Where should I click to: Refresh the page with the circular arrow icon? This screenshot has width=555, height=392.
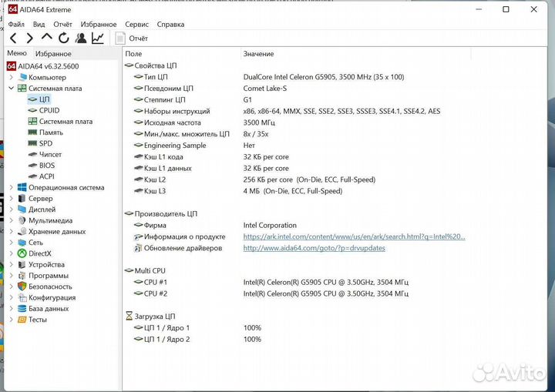64,38
